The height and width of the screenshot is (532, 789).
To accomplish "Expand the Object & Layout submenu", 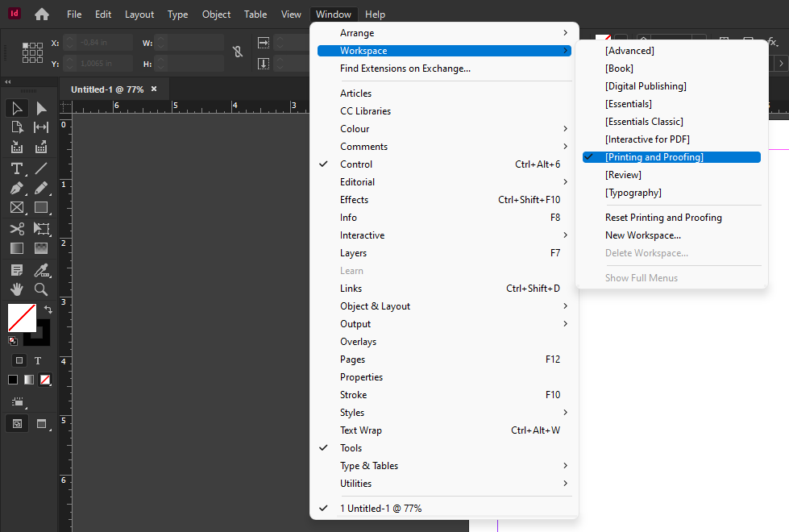I will point(444,306).
